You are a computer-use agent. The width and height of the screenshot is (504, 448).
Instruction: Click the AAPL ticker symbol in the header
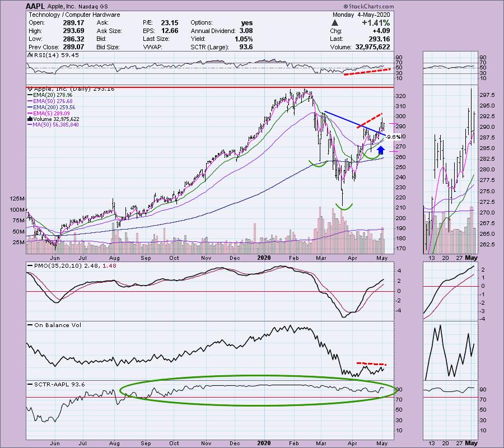coord(36,6)
